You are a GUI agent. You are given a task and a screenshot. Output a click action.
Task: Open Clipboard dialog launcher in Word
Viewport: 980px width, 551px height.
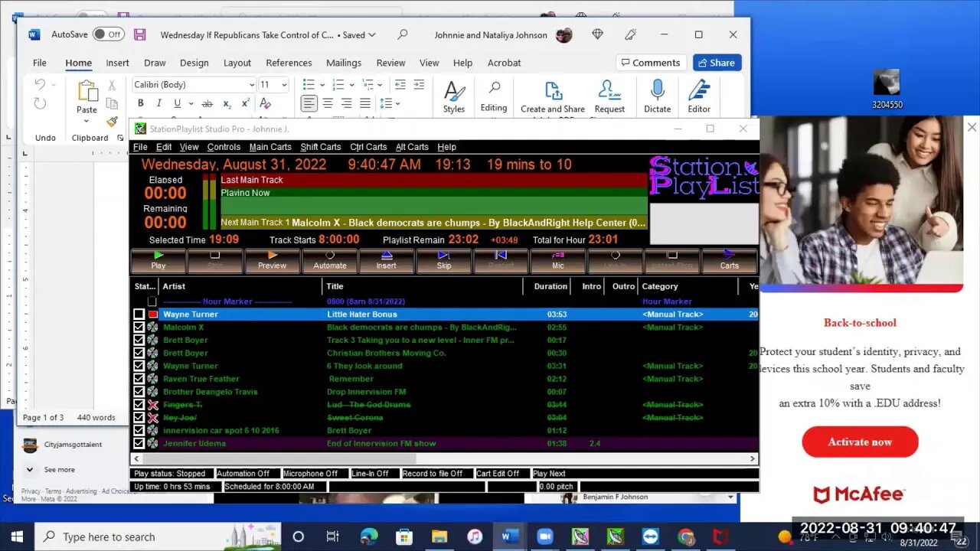[x=120, y=138]
